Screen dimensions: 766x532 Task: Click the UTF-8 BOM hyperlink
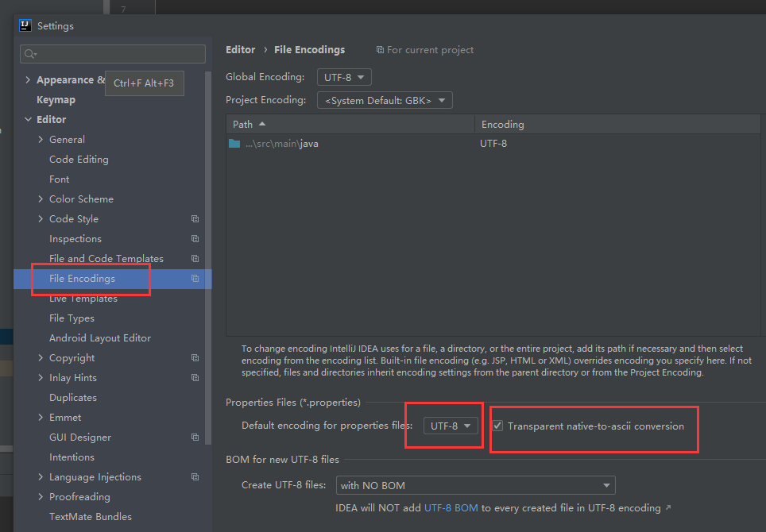click(451, 508)
